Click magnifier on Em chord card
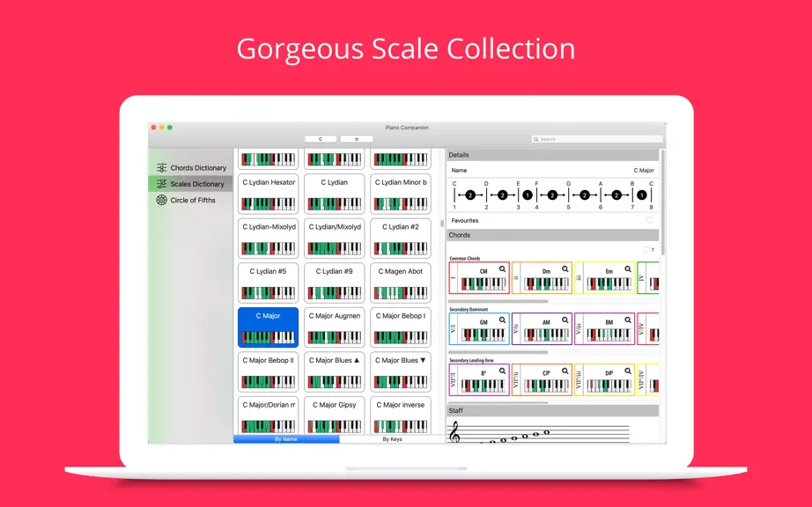Image resolution: width=812 pixels, height=507 pixels. coord(628,269)
